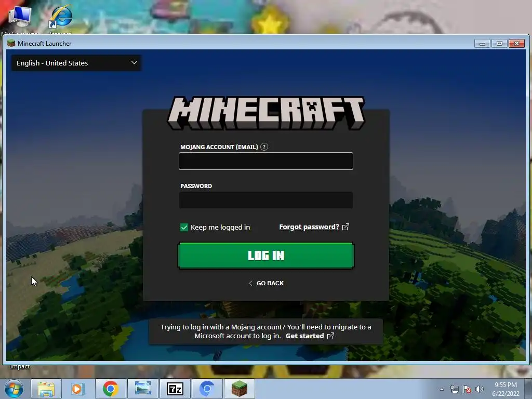The height and width of the screenshot is (399, 532).
Task: Click the Minecraft grass block taskbar icon
Action: pos(239,389)
